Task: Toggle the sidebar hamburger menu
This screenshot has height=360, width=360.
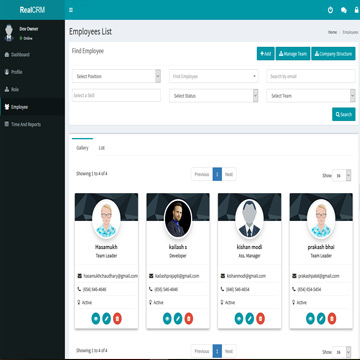Action: click(x=71, y=10)
